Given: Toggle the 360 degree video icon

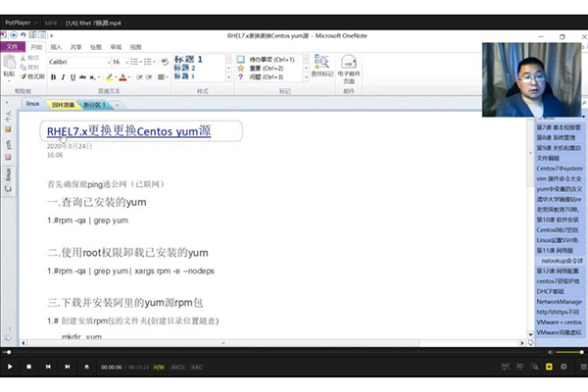Looking at the screenshot, I should coord(505,367).
